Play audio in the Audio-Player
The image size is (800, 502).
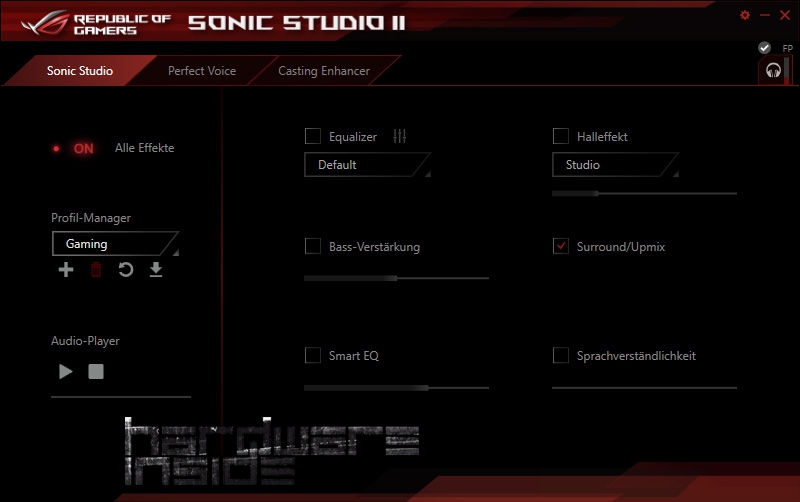tap(66, 372)
